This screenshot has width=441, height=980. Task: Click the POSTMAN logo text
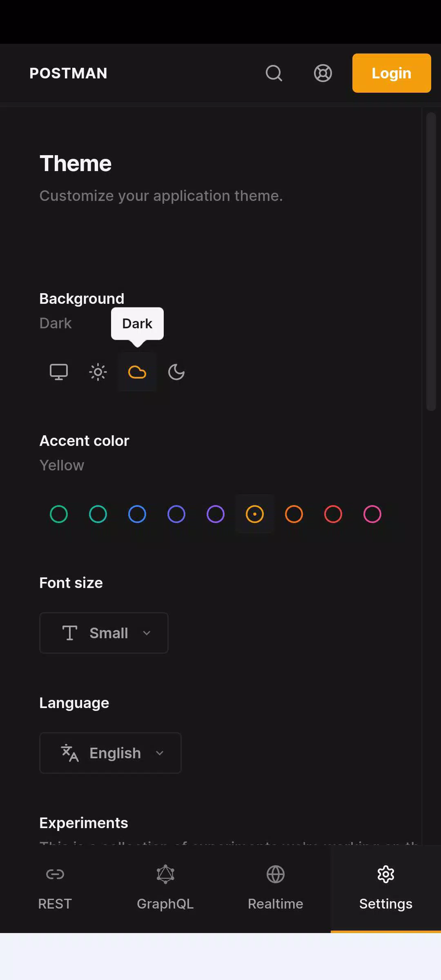(69, 73)
